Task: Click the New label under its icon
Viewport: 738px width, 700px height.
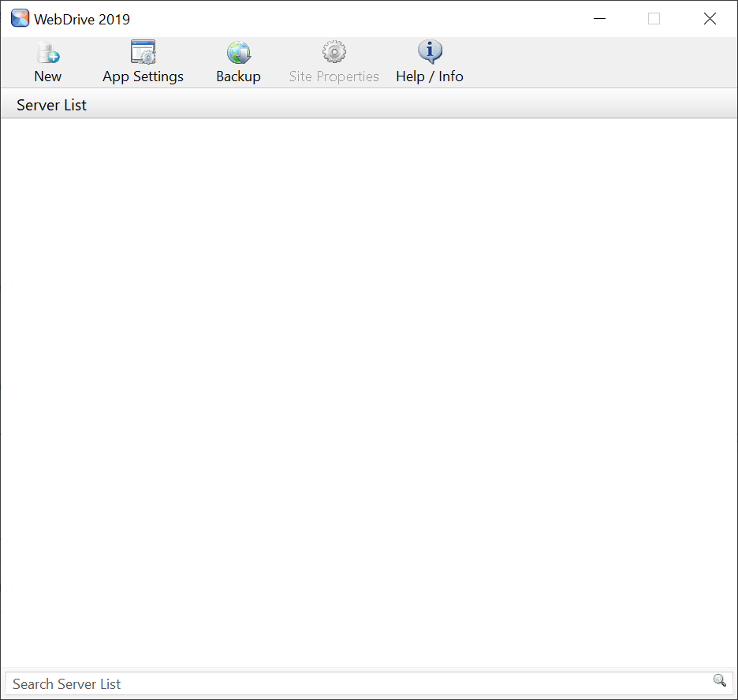Action: click(47, 76)
